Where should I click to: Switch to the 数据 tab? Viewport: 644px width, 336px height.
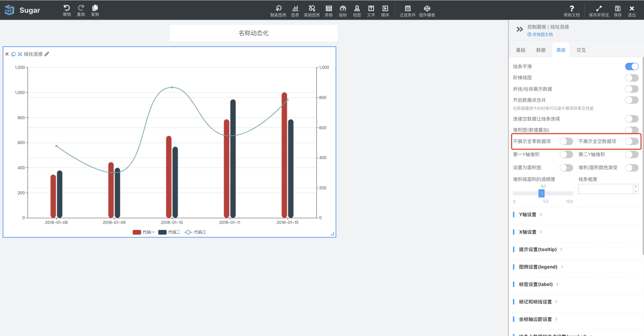tap(541, 50)
